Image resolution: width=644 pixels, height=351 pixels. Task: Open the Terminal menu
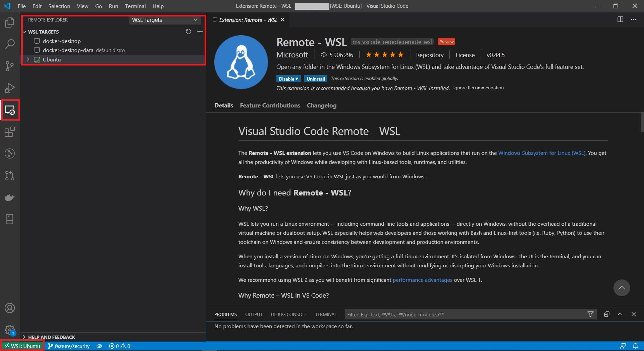click(x=135, y=6)
